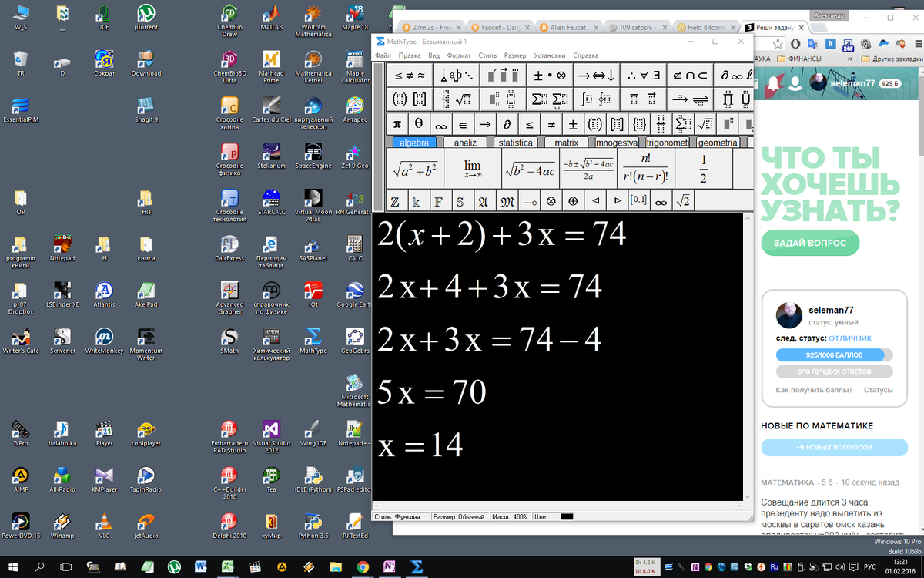Viewport: 924px width, 578px height.
Task: Switch to the statistica tab
Action: click(x=515, y=143)
